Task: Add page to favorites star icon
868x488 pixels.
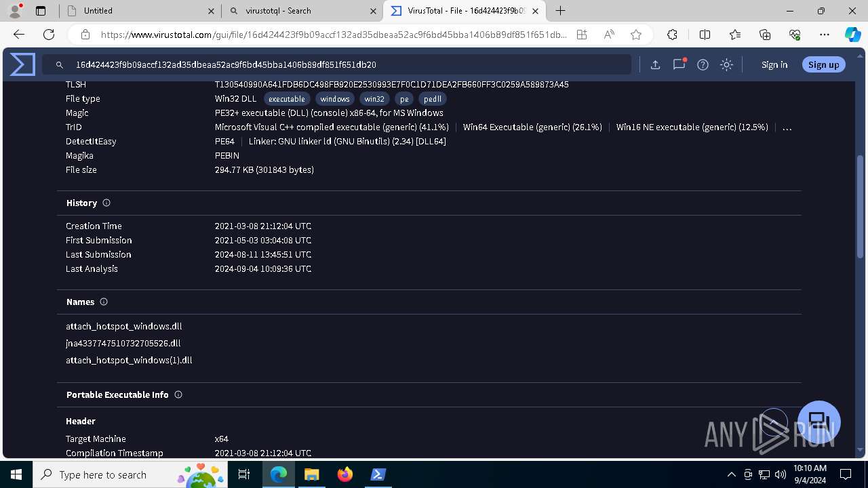Action: tap(636, 35)
